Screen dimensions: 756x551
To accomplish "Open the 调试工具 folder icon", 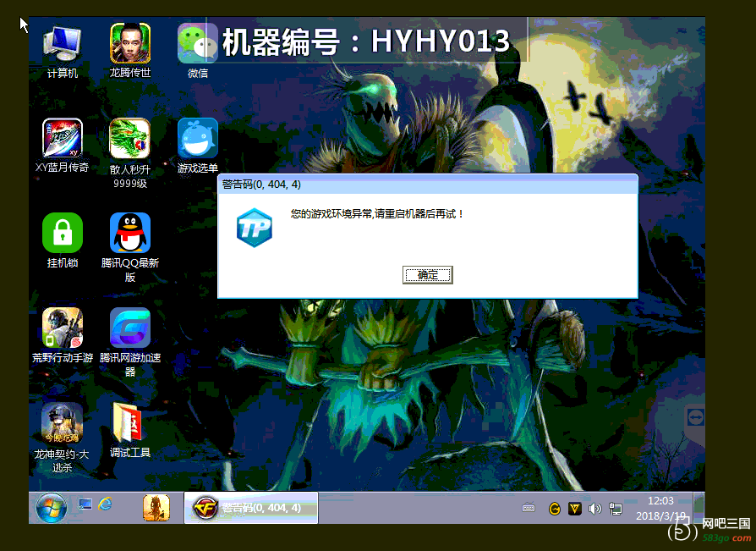I will click(129, 430).
